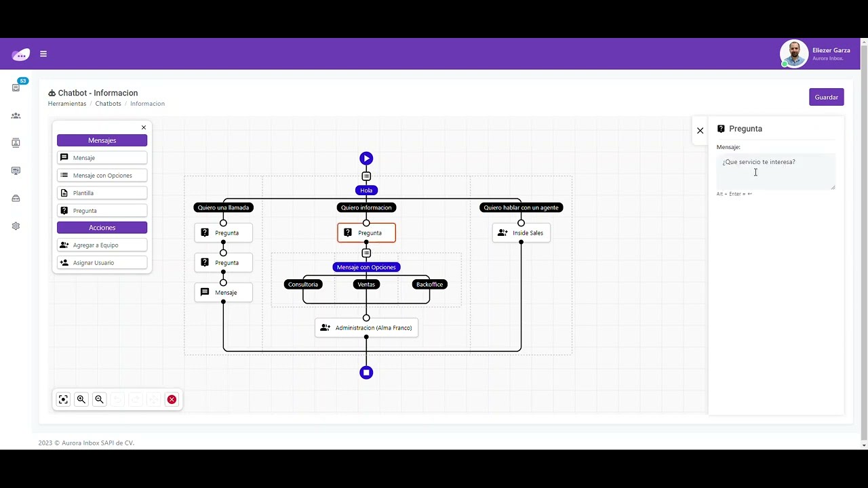Select the highlighted Pregunta node
The width and height of the screenshot is (868, 488).
point(366,232)
